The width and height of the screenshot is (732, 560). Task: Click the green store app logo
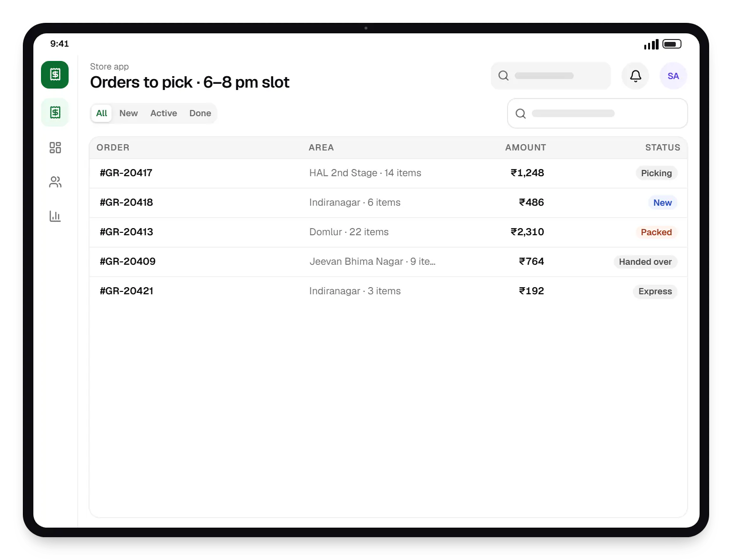[55, 75]
